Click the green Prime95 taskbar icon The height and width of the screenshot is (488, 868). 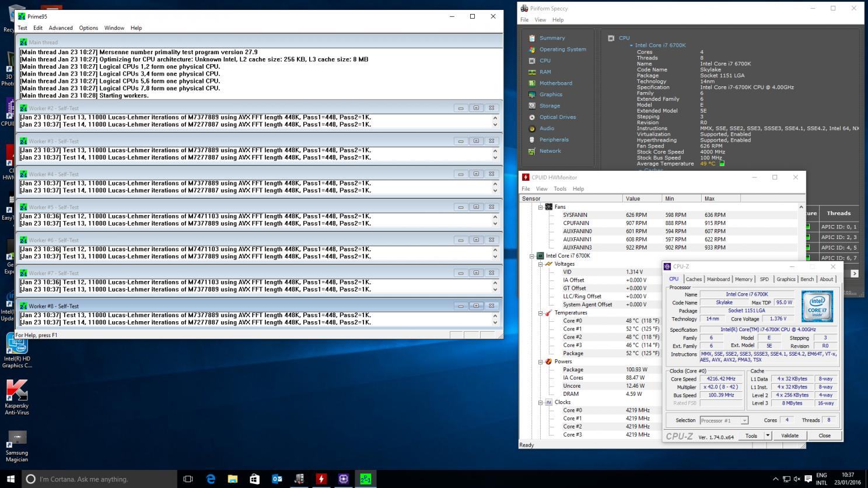click(x=365, y=479)
